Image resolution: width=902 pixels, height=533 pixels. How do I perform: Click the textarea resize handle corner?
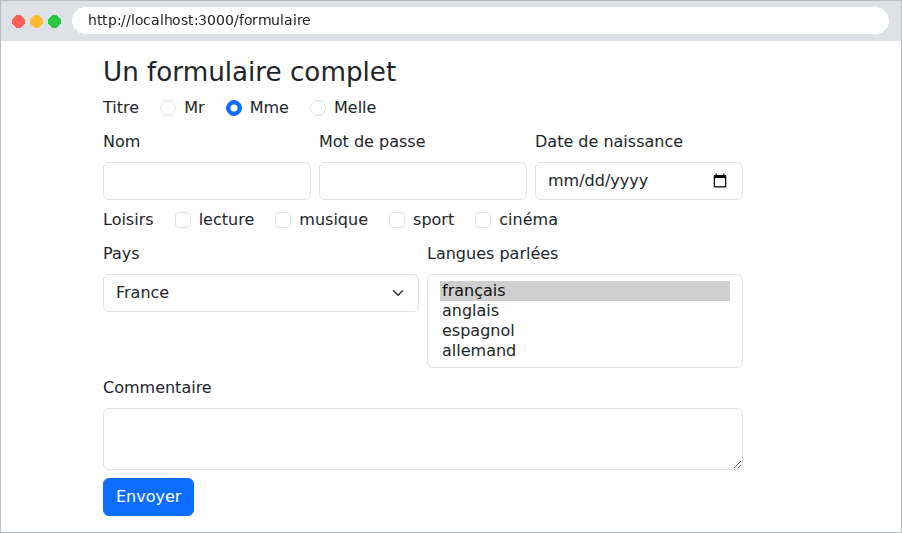pyautogui.click(x=737, y=465)
